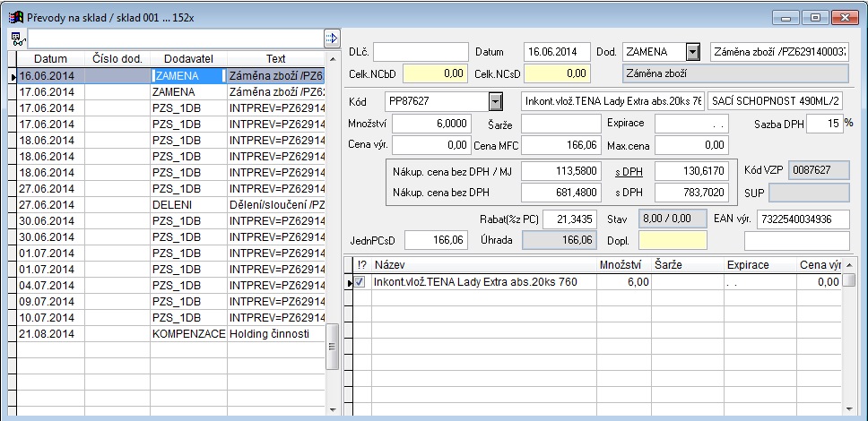
Task: Open the Dod. ZAMENA dropdown
Action: 693,52
